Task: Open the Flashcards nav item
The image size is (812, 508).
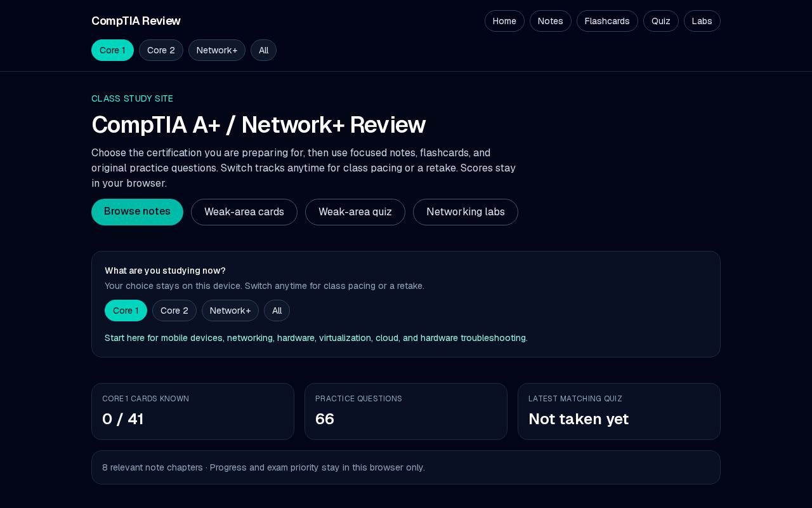Action: (x=607, y=21)
